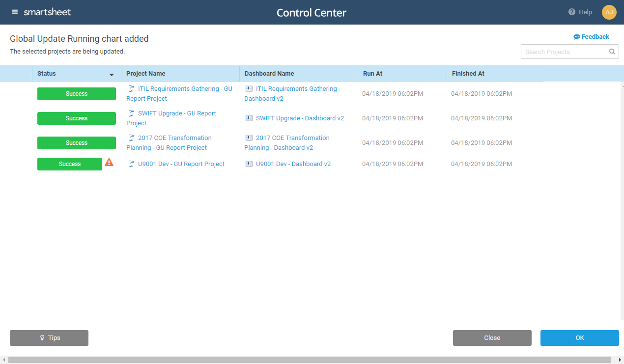
Task: Click the Control Center title
Action: point(312,13)
